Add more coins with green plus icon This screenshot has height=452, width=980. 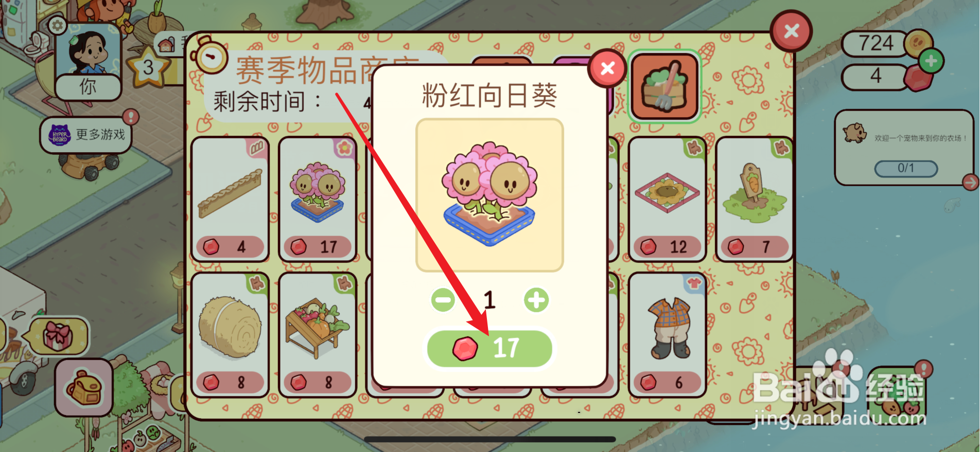click(931, 61)
